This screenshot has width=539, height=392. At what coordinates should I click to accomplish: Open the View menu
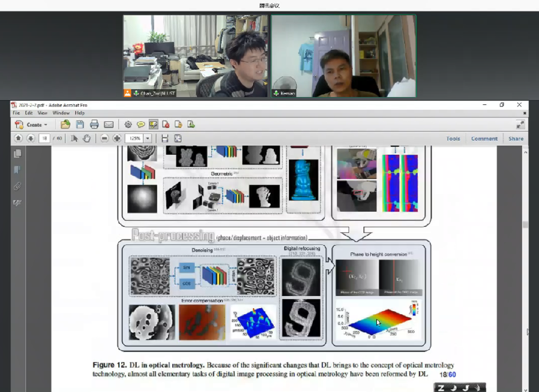[42, 113]
